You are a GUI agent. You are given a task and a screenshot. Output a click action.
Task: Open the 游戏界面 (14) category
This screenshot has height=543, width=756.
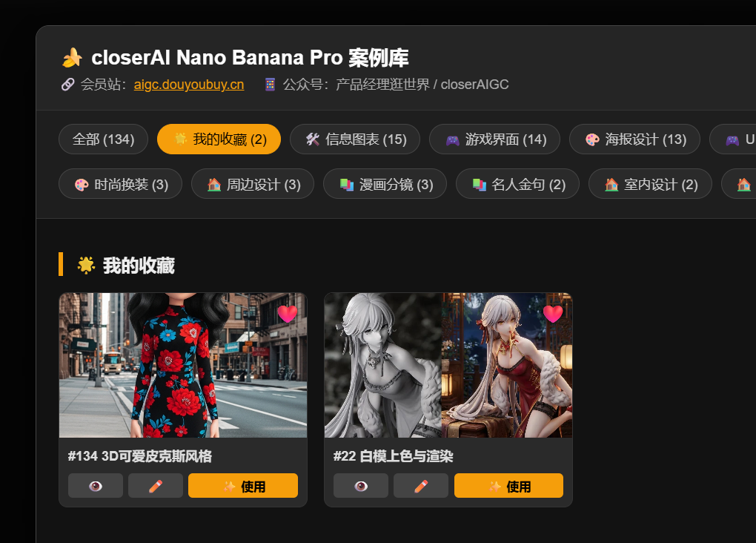click(494, 139)
